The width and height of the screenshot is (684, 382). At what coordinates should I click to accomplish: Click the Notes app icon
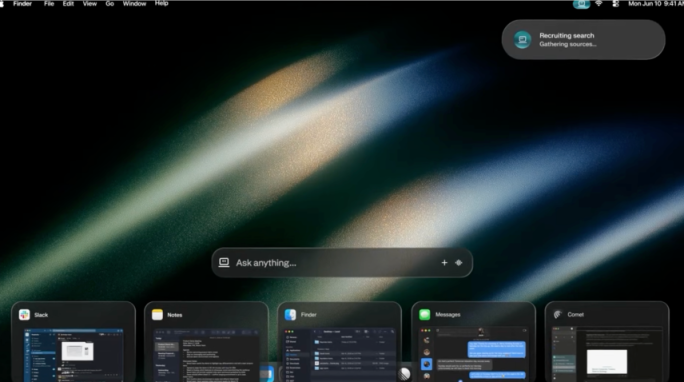[x=157, y=314]
